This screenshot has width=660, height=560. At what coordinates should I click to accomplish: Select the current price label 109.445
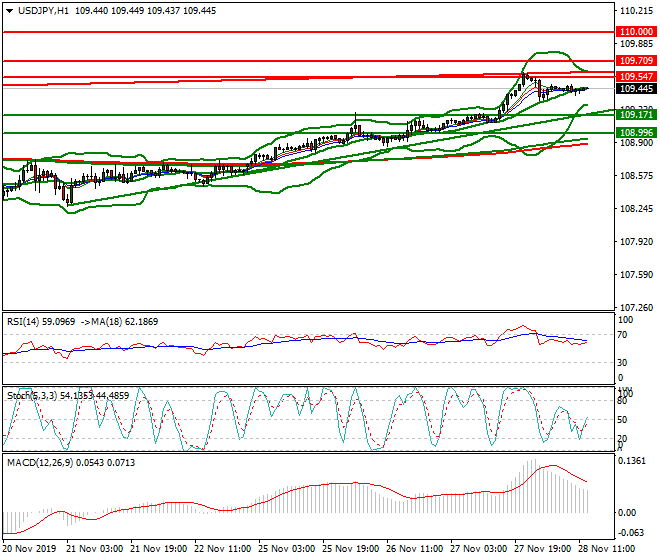[x=636, y=89]
